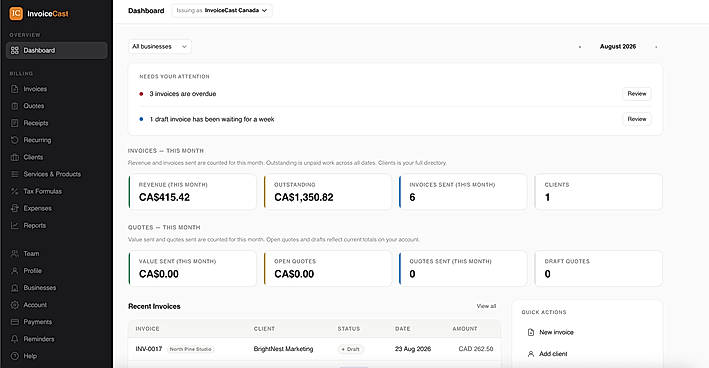Click the August 2026 month label
709x368 pixels.
point(618,47)
